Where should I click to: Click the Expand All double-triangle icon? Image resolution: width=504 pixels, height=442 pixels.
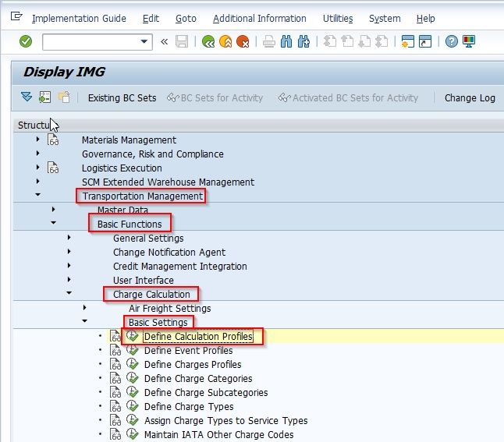pyautogui.click(x=27, y=97)
